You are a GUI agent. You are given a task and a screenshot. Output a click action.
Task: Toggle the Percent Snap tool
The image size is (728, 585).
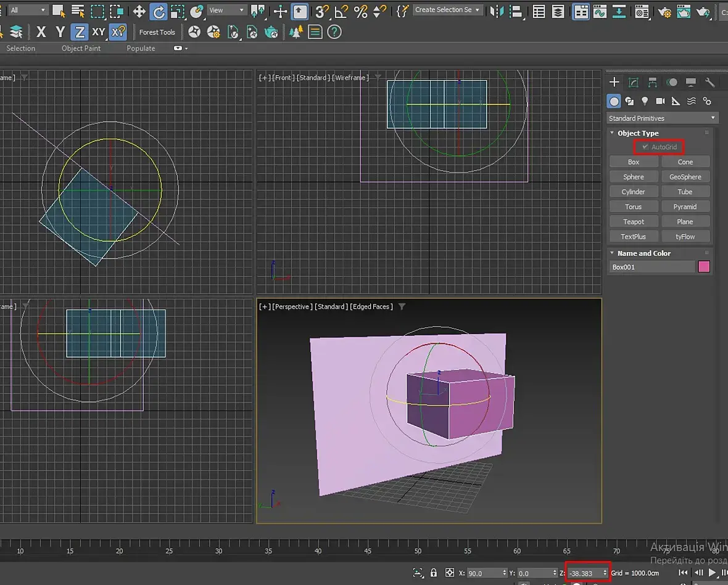point(361,11)
